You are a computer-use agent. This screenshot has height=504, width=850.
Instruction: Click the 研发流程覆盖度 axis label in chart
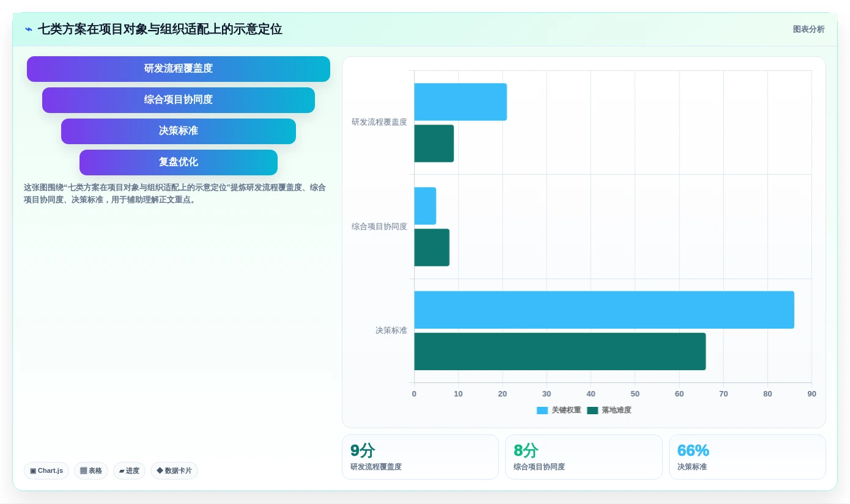(x=379, y=122)
